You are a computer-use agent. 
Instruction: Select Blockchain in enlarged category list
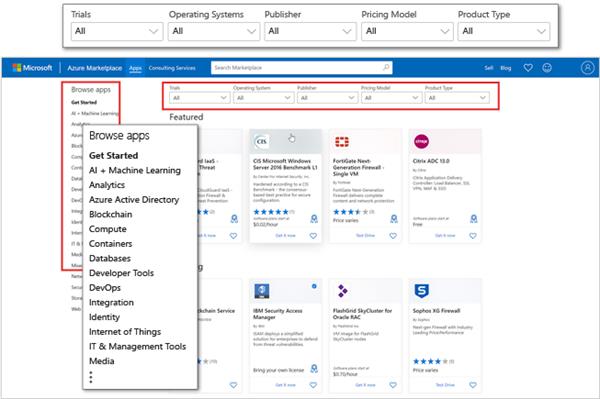pos(111,214)
